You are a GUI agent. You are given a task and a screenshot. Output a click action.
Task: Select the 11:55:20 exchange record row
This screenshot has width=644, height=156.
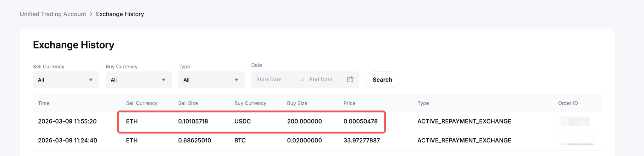coord(67,121)
